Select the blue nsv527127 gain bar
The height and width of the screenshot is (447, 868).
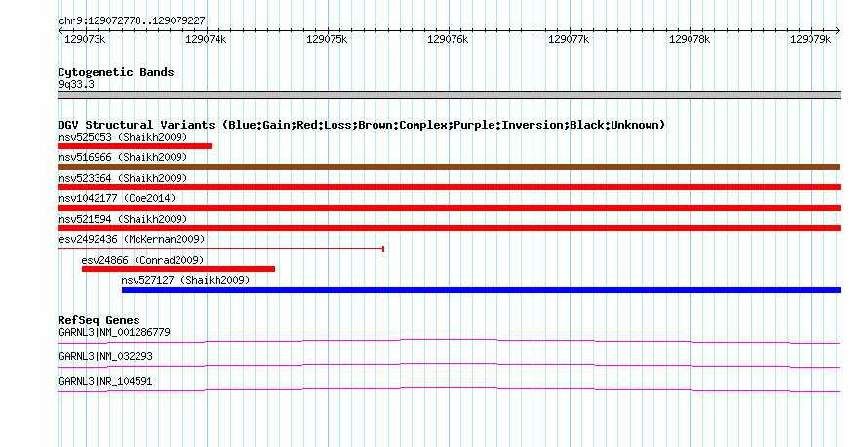481,290
